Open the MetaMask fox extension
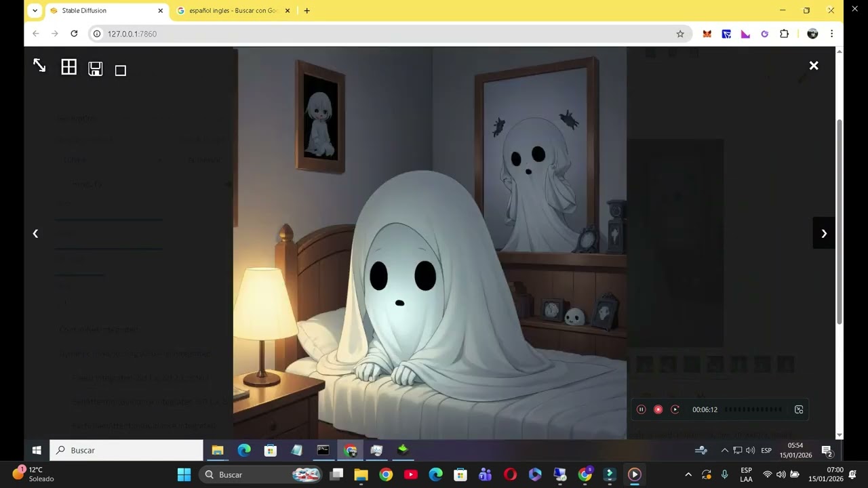 tap(707, 34)
